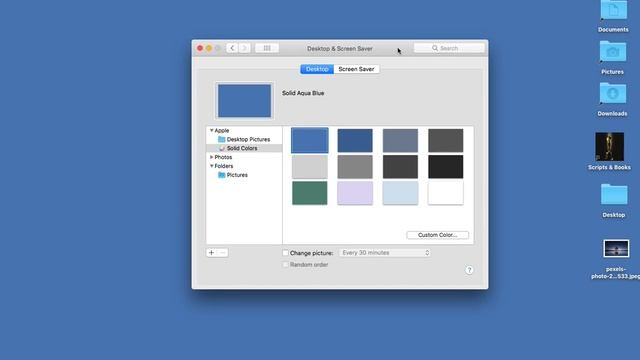This screenshot has height=360, width=640.
Task: Choose the medium gray swatch in second row
Action: point(355,167)
